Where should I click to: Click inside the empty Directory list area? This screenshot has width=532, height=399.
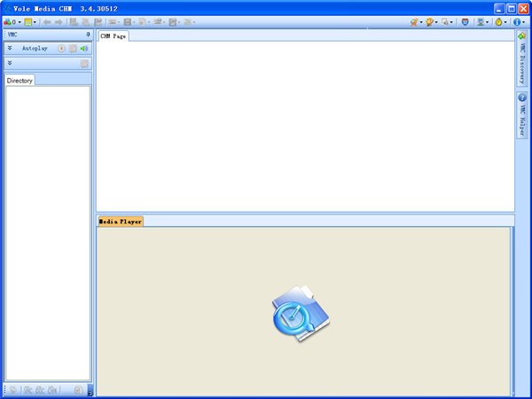(x=48, y=233)
